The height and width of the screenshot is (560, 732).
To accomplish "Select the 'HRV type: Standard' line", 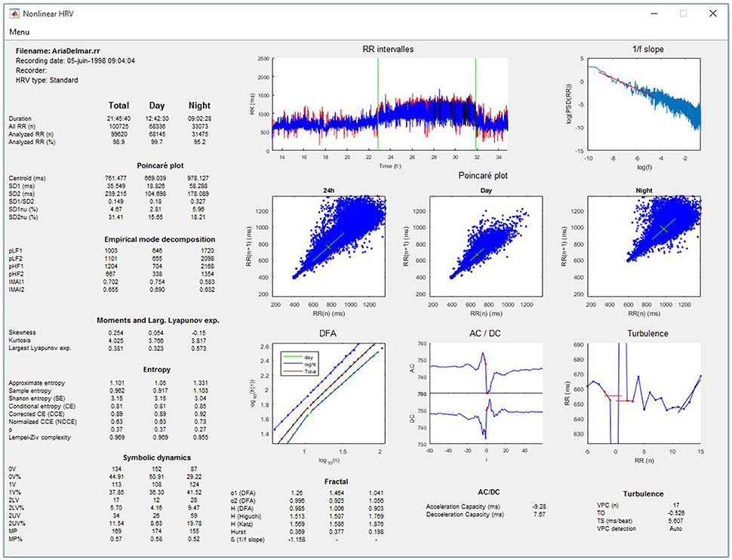I will [x=47, y=80].
